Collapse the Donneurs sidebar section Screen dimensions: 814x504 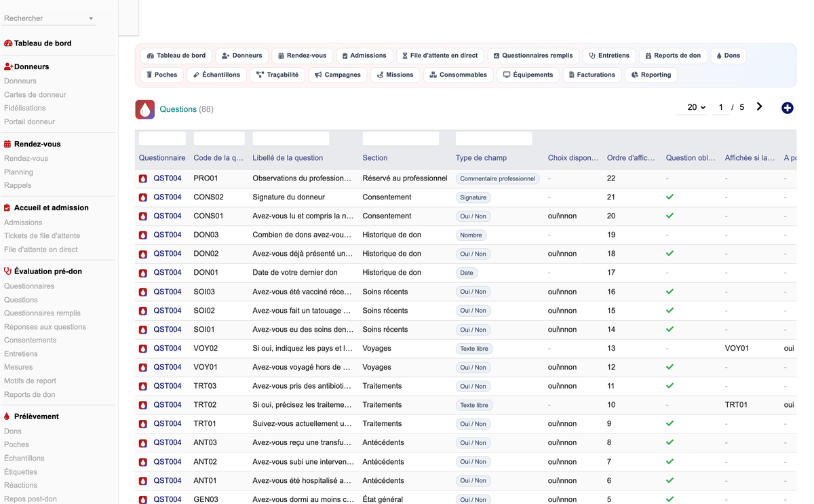[x=26, y=66]
